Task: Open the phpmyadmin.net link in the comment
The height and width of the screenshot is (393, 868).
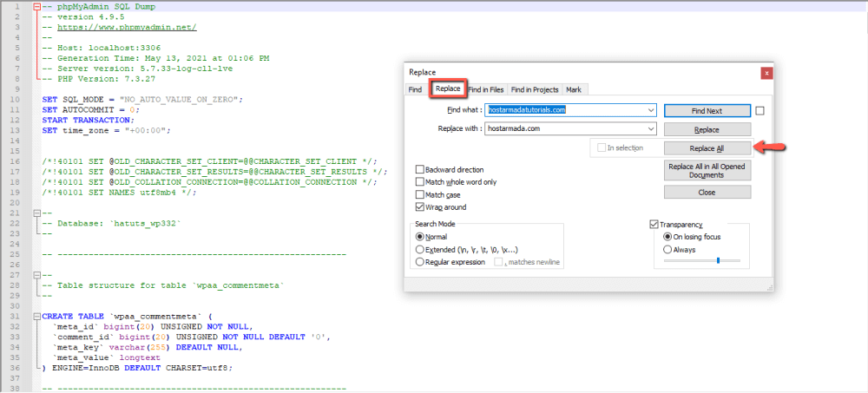Action: coord(127,27)
